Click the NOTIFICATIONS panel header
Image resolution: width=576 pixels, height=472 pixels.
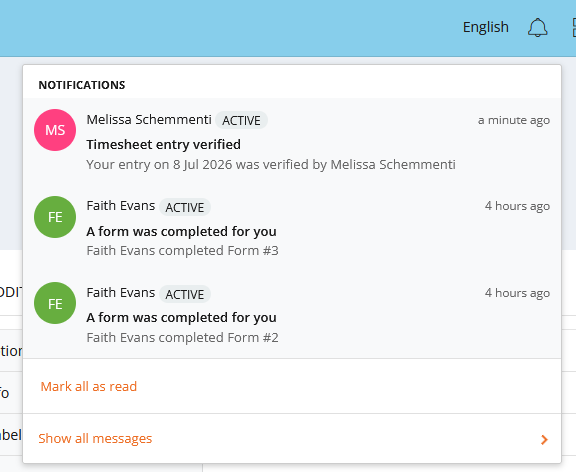(82, 85)
